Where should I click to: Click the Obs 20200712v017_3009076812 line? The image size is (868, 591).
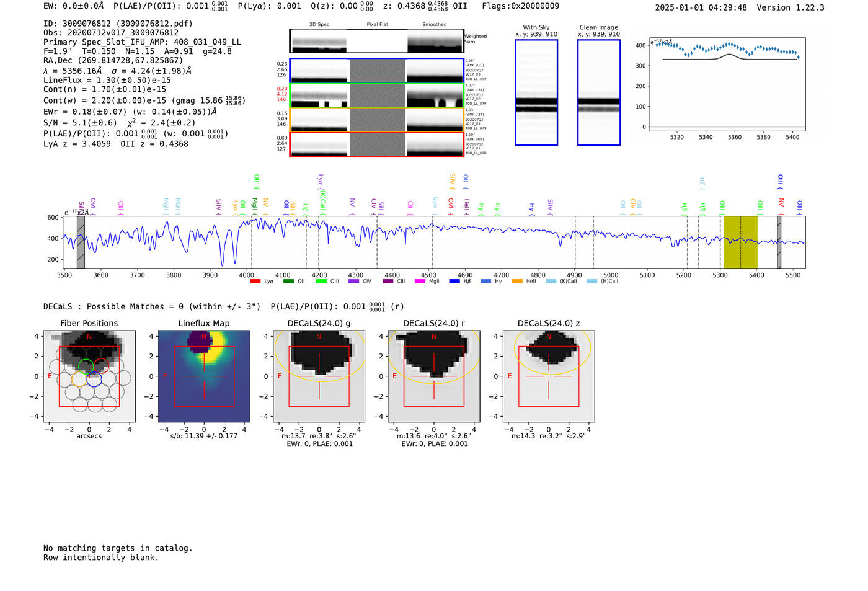[x=111, y=33]
